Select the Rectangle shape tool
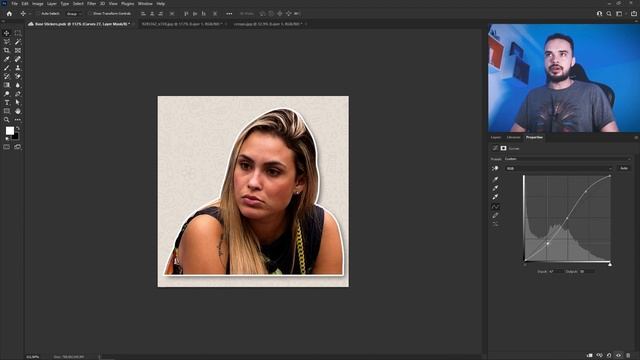Screen dimensions: 640x360 7,111
